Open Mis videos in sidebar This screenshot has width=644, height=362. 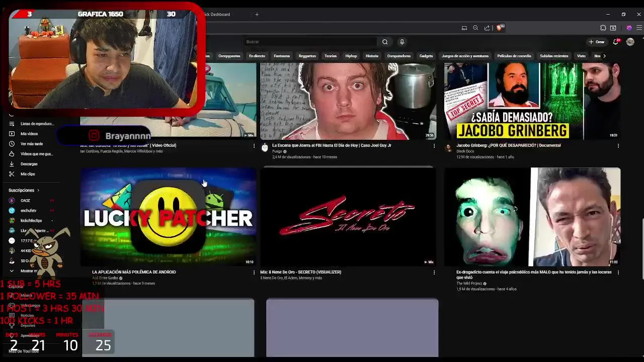[31, 134]
